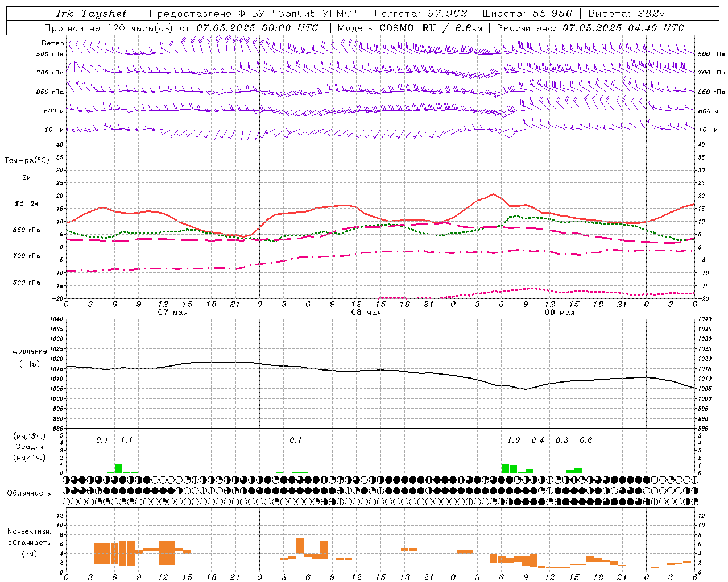This screenshot has width=728, height=582.
Task: Click the "09 мая" date label
Action: [559, 313]
